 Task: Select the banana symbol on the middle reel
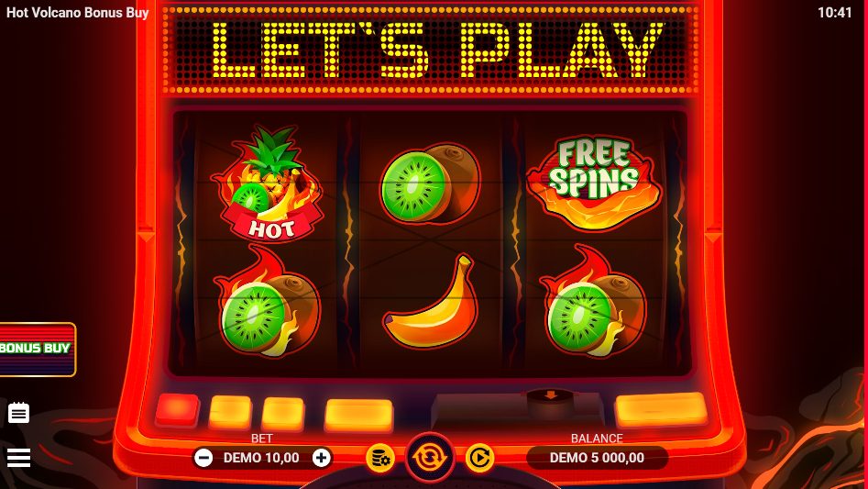click(x=431, y=302)
